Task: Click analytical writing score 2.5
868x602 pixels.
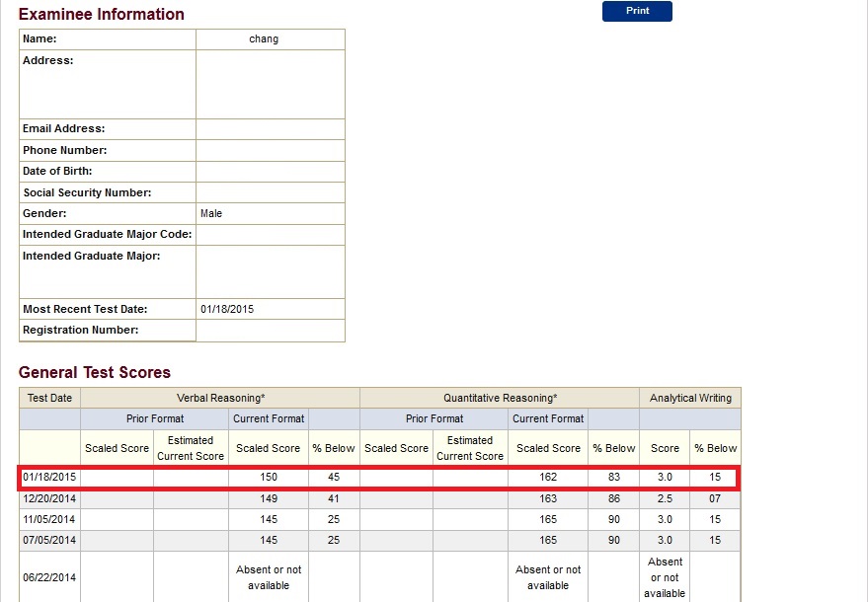Action: 665,498
